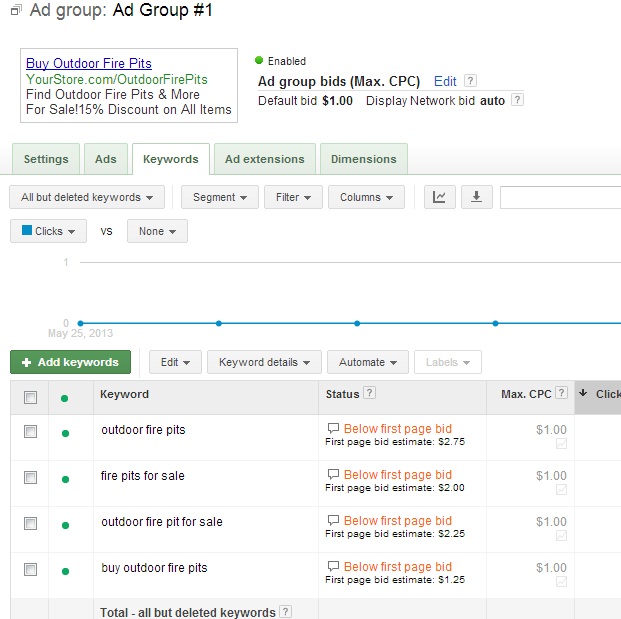Click status bubble icon for fire pits for sale
621x619 pixels.
click(333, 474)
